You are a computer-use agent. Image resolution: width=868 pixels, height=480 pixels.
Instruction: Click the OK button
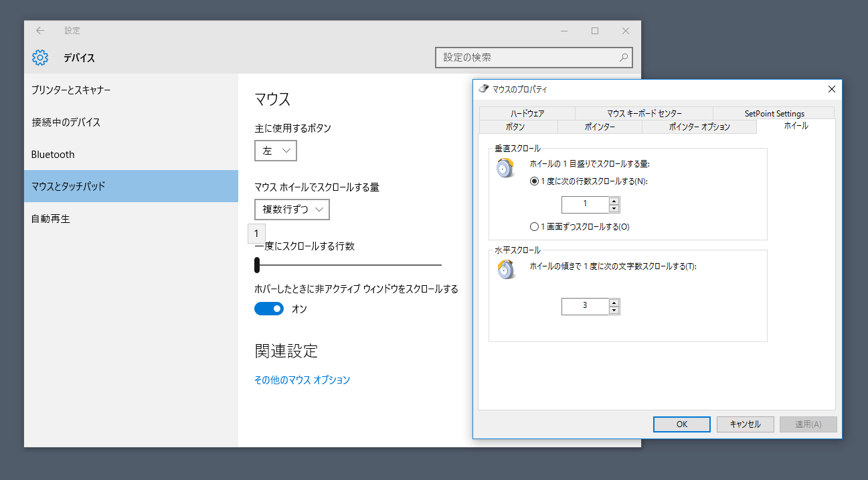682,424
